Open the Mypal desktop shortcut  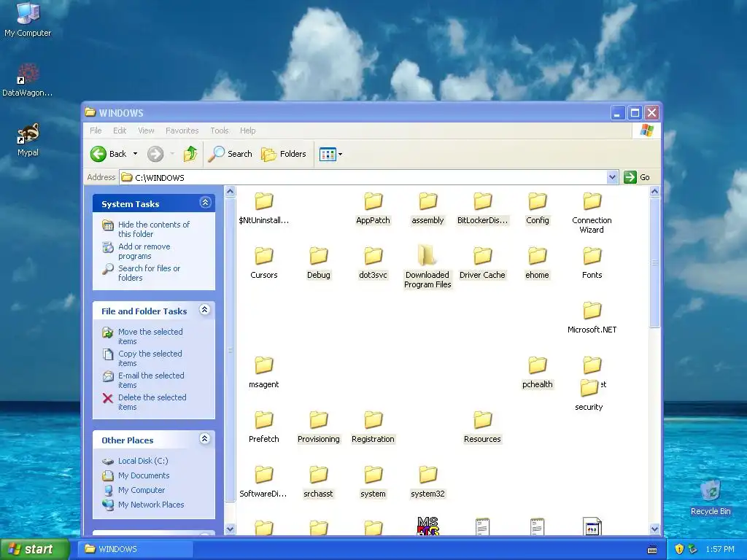28,140
